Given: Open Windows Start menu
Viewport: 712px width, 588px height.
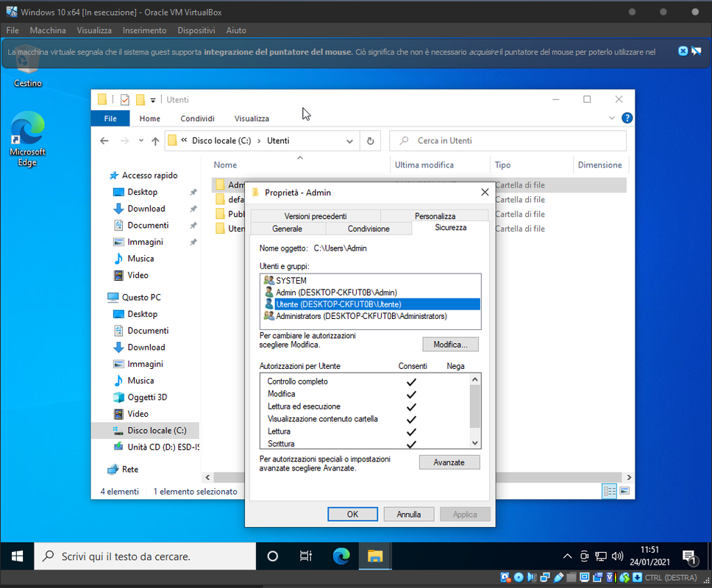Looking at the screenshot, I should 17,556.
